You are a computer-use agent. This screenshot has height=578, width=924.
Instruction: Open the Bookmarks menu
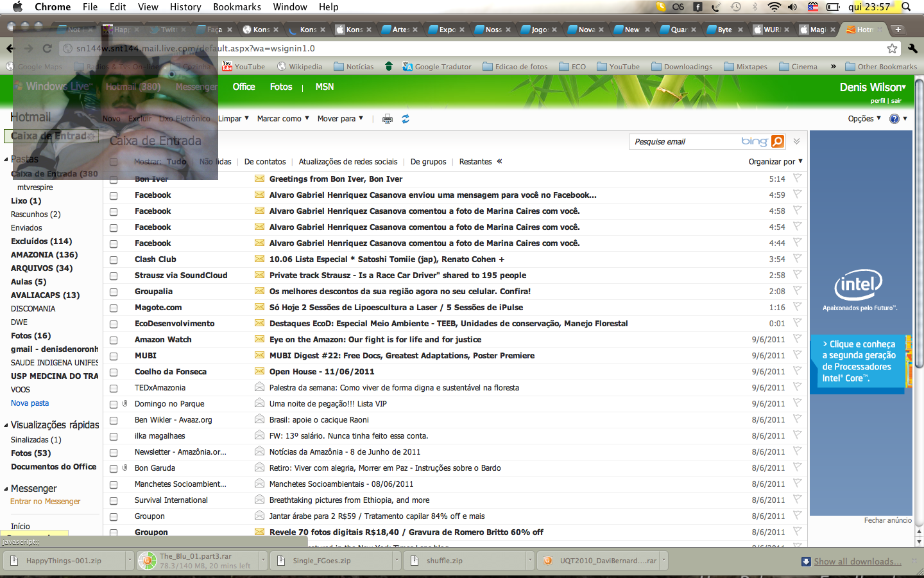(x=237, y=7)
